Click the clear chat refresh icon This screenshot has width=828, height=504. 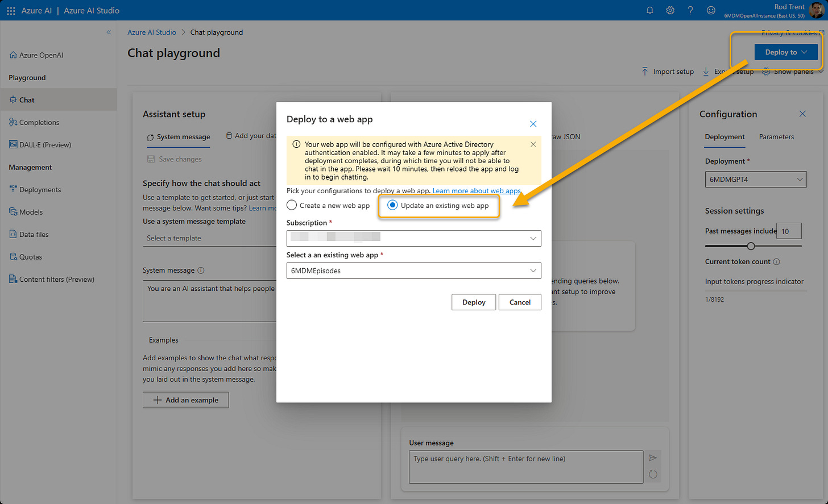point(653,474)
